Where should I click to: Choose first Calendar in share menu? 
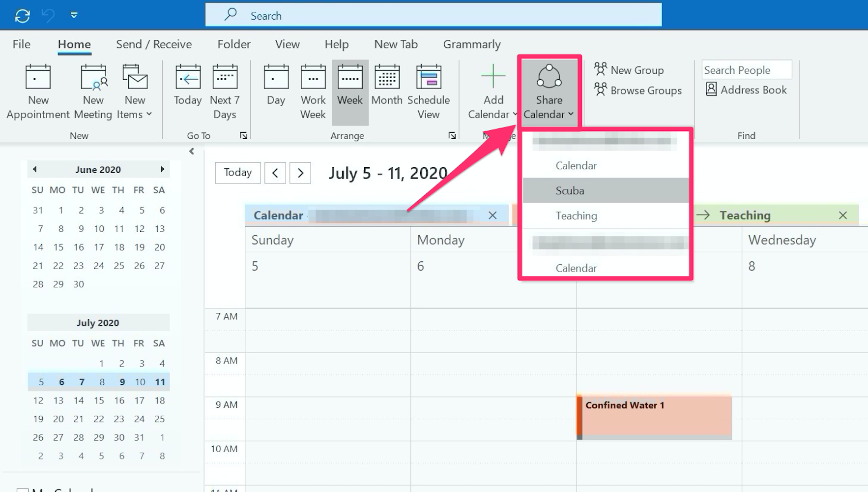coord(606,165)
